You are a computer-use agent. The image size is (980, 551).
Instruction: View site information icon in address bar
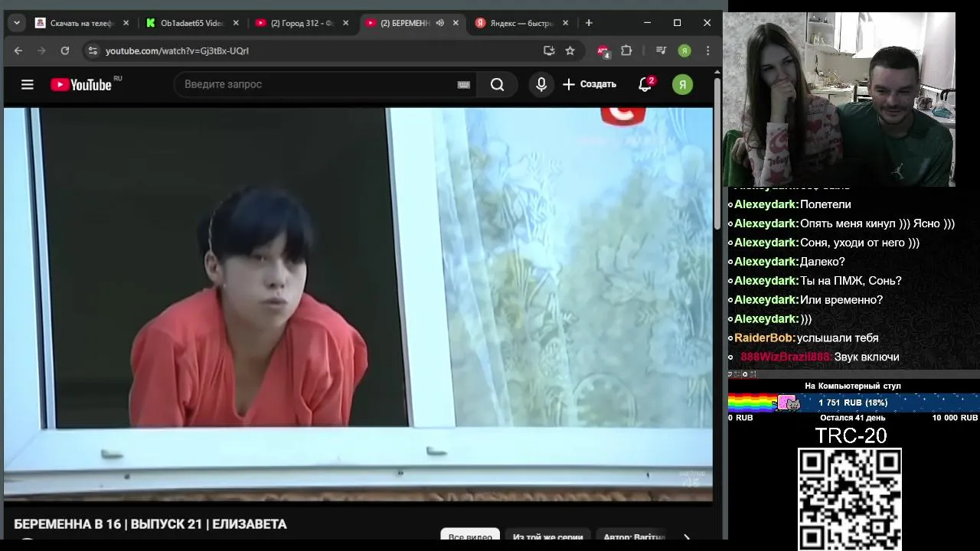93,51
